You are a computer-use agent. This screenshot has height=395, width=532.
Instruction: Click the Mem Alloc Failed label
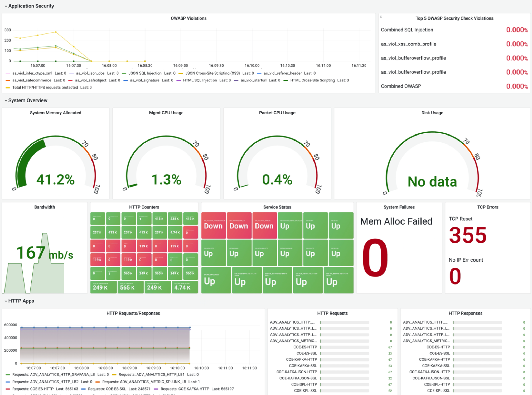[x=396, y=221]
